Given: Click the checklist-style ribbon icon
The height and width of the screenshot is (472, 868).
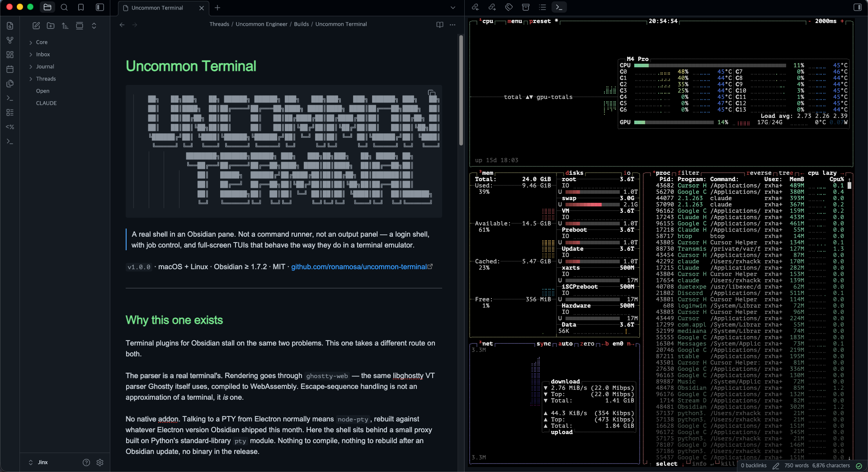Looking at the screenshot, I should [x=10, y=112].
